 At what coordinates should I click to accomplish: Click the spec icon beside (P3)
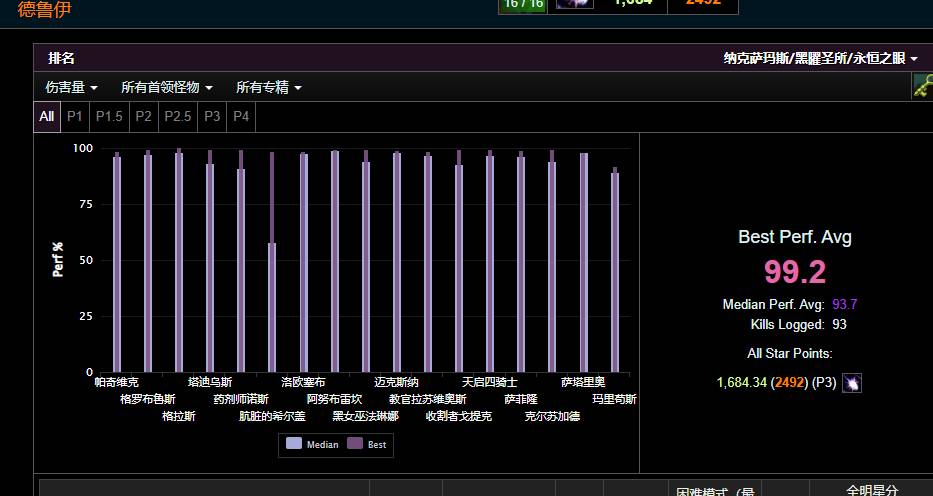852,383
